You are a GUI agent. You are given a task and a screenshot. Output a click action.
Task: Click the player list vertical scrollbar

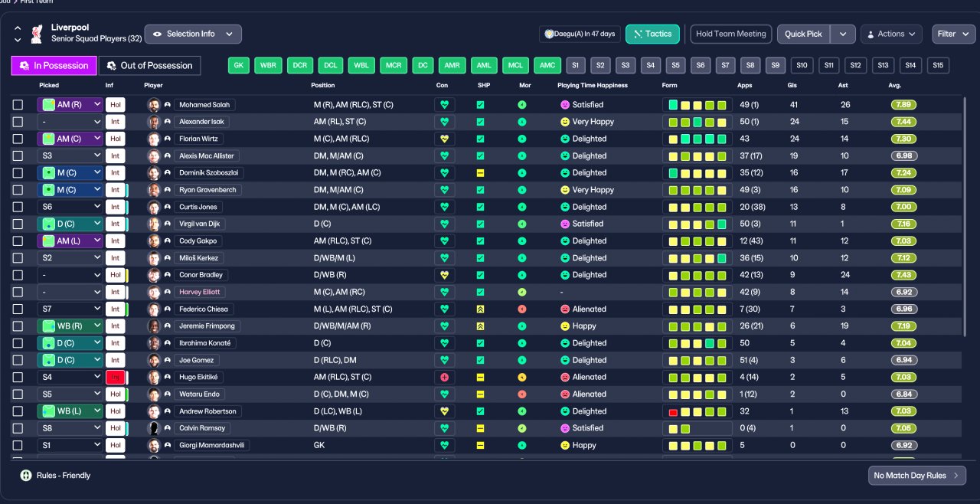click(965, 216)
